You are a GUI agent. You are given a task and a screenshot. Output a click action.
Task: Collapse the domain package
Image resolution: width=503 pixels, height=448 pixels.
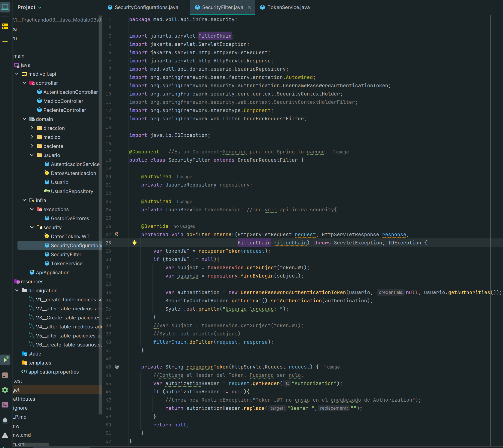[x=24, y=119]
